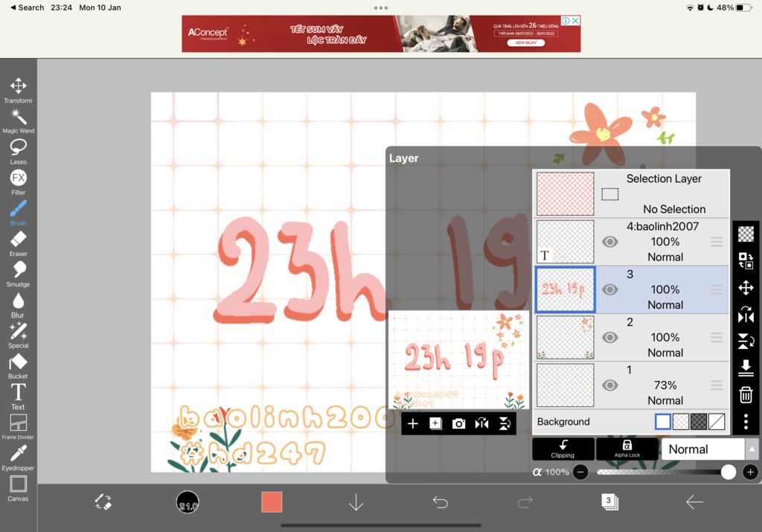Select the Selection Layer row
This screenshot has height=532, width=762.
tap(631, 193)
